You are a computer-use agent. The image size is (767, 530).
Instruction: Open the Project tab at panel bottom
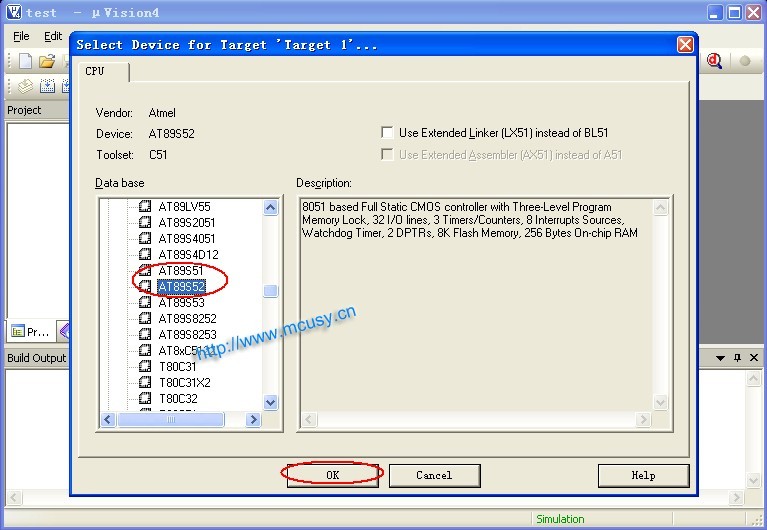click(30, 332)
